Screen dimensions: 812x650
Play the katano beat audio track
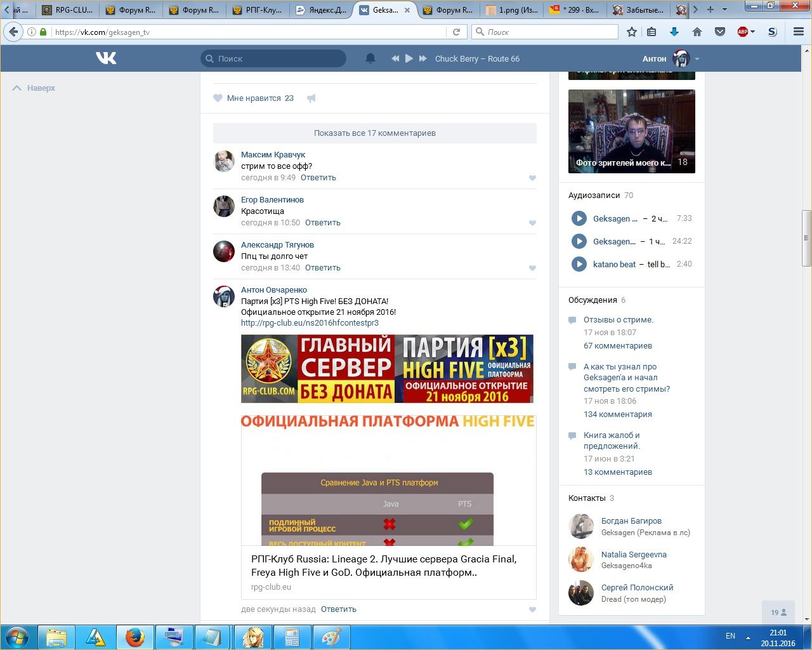(579, 264)
